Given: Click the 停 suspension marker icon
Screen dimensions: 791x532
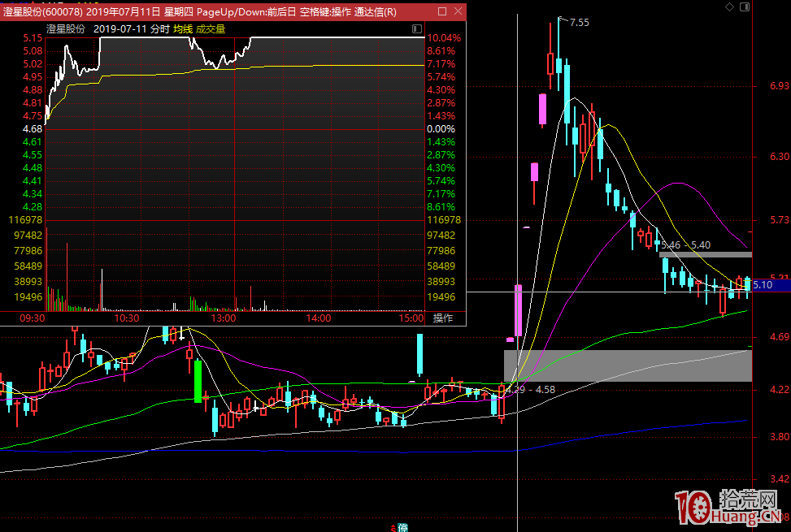Looking at the screenshot, I should point(402,527).
